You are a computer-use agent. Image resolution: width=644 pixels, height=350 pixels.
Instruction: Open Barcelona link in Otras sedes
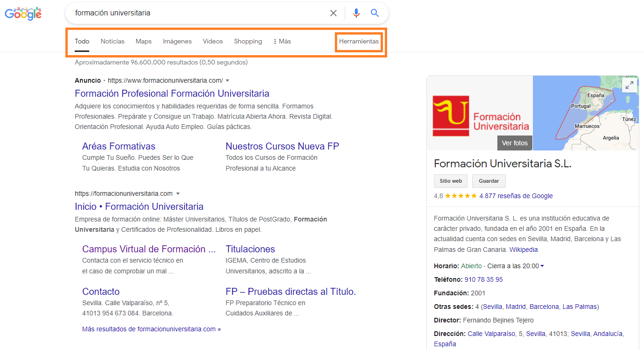pos(544,307)
